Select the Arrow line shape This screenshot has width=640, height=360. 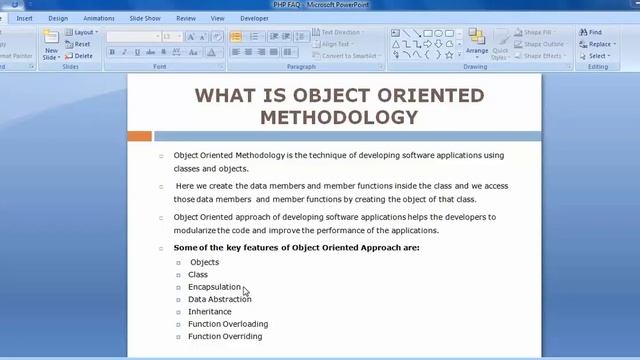(x=417, y=33)
